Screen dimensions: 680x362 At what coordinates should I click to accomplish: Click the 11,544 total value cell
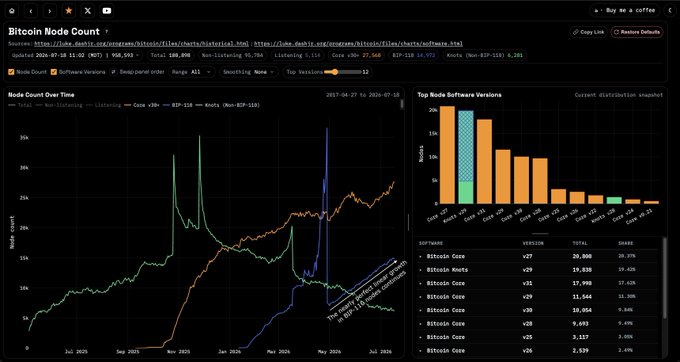[582, 297]
